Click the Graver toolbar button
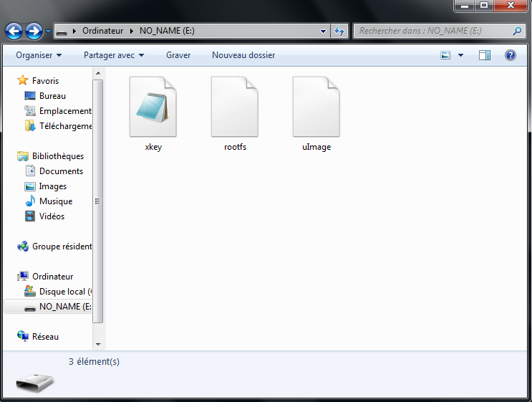Viewport: 532px width, 402px height. [x=178, y=55]
